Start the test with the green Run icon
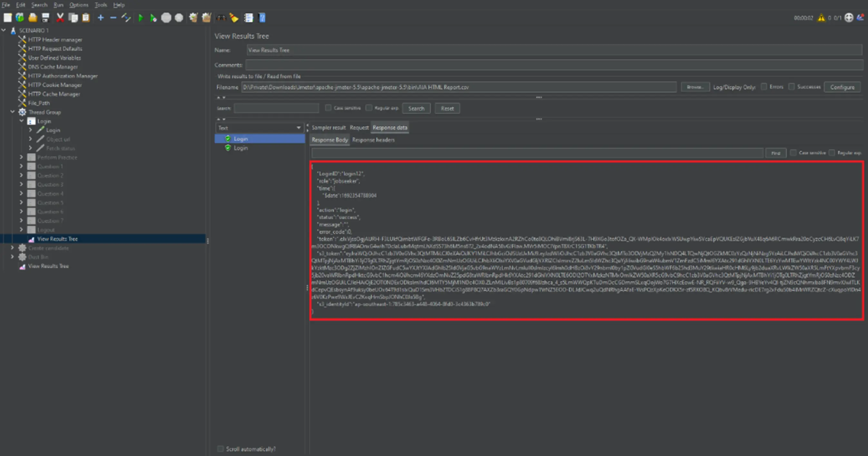 click(141, 18)
